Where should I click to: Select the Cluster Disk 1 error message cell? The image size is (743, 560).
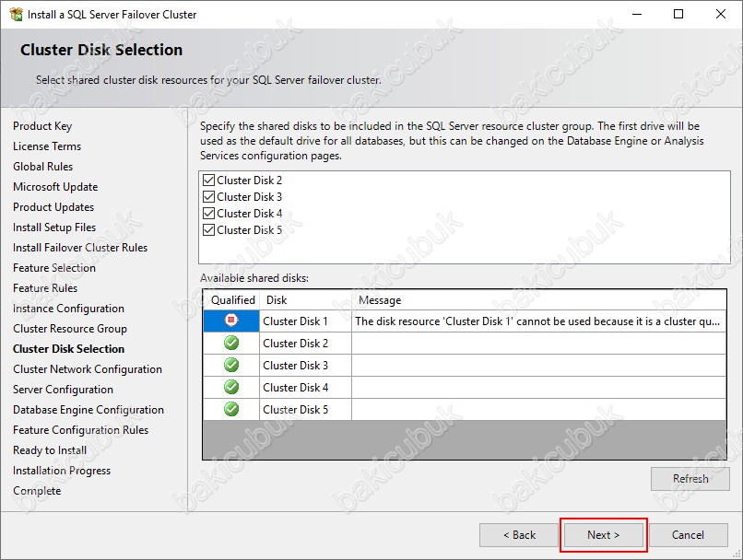[x=538, y=321]
